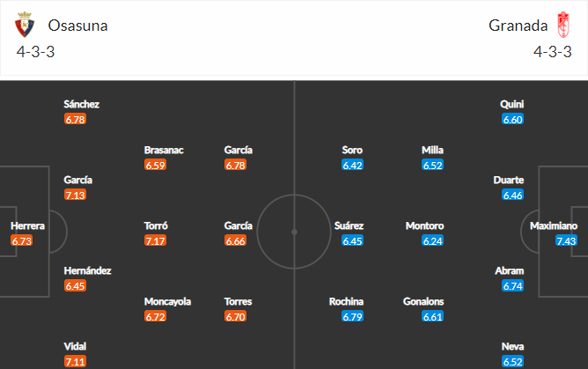Choose Suárez in Granada's attack
588x369 pixels.
pyautogui.click(x=349, y=225)
